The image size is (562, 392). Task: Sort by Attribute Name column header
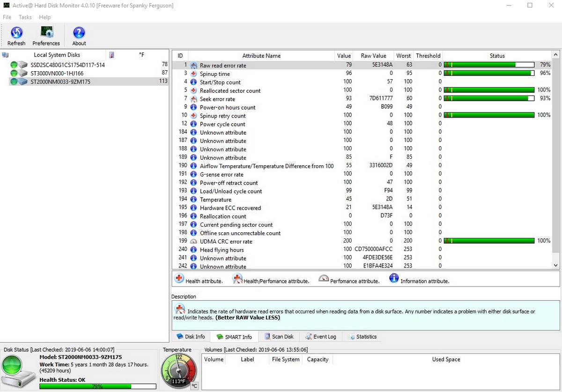(261, 56)
